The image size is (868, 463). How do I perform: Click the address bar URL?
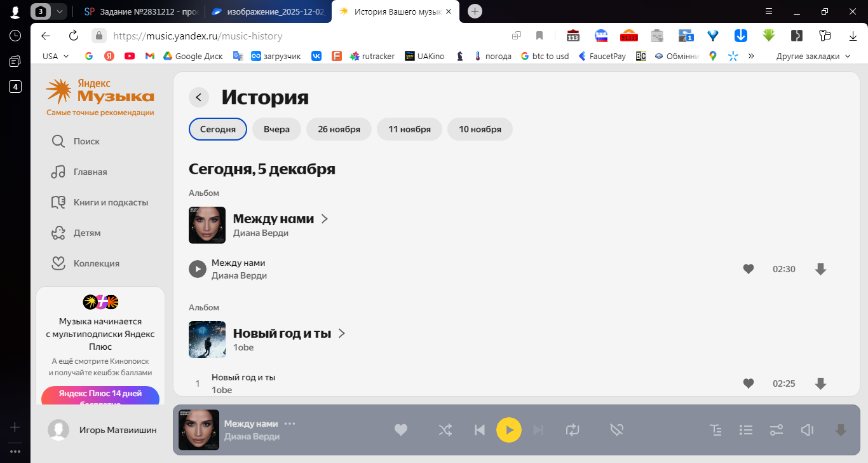click(197, 36)
